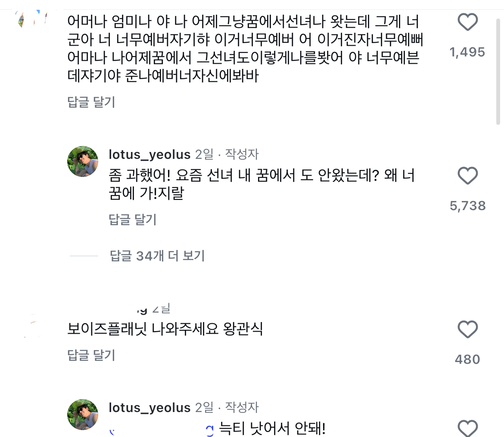Tap heart on the 늑티 낫어서 안돼 reply
The height and width of the screenshot is (437, 504).
pos(467,428)
